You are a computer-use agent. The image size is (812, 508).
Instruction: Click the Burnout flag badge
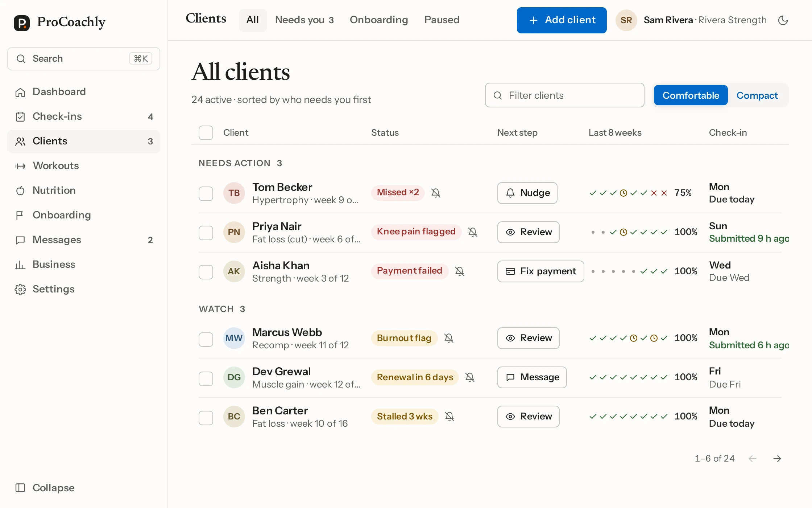pyautogui.click(x=404, y=338)
